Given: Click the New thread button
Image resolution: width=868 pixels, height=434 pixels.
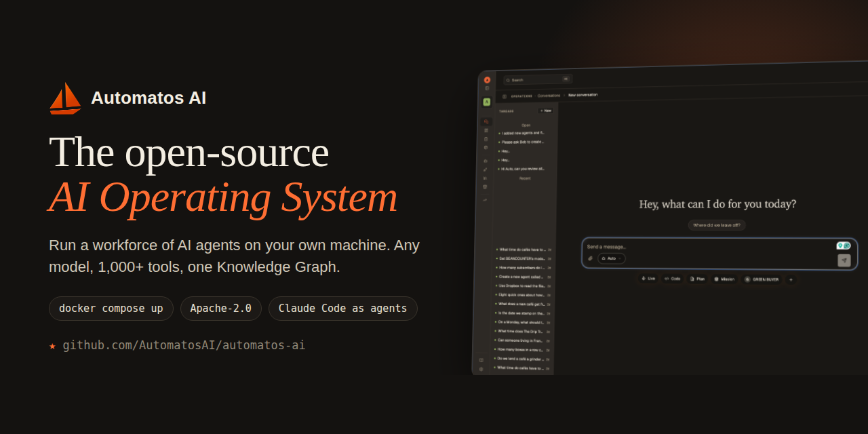Looking at the screenshot, I should pos(546,111).
